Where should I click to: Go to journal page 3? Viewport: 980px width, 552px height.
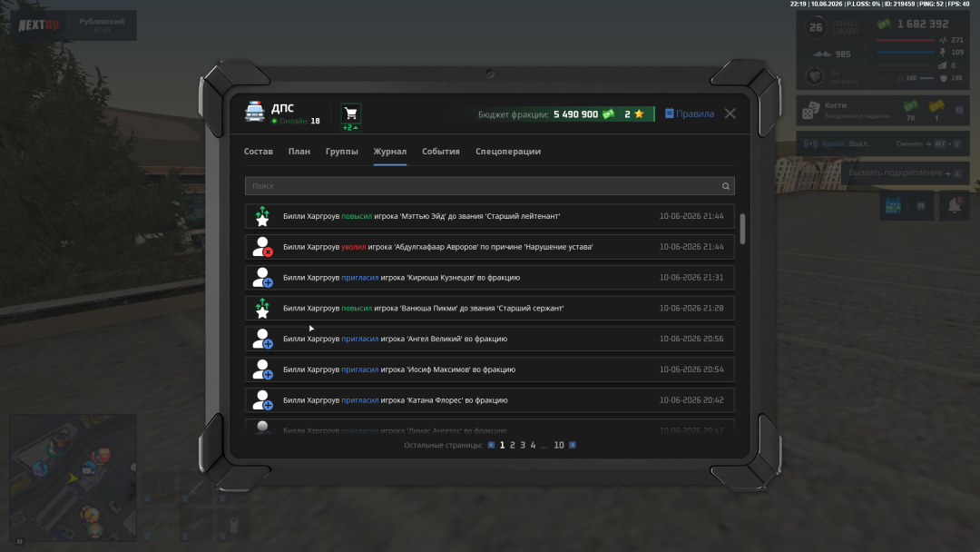[x=524, y=445]
